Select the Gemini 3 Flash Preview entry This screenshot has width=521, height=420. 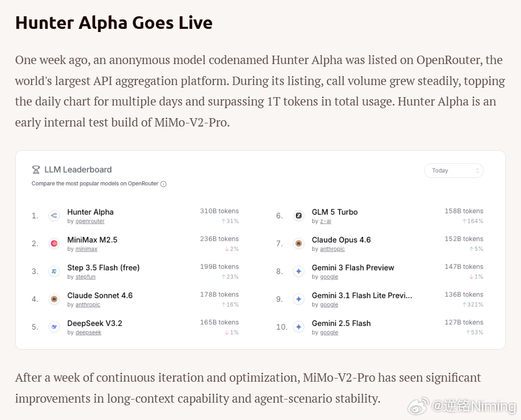[x=353, y=268]
